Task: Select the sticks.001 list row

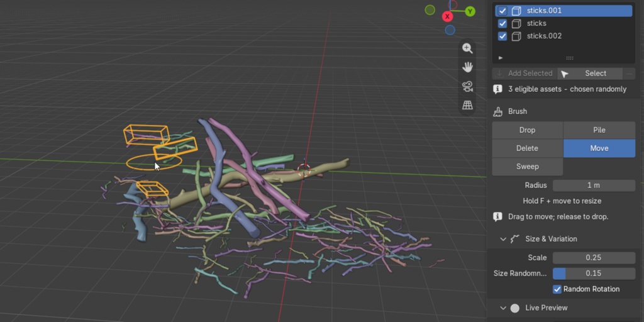Action: pyautogui.click(x=563, y=11)
